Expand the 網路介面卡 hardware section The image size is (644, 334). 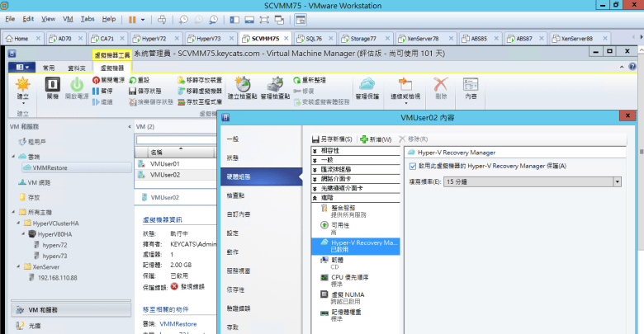pos(315,179)
